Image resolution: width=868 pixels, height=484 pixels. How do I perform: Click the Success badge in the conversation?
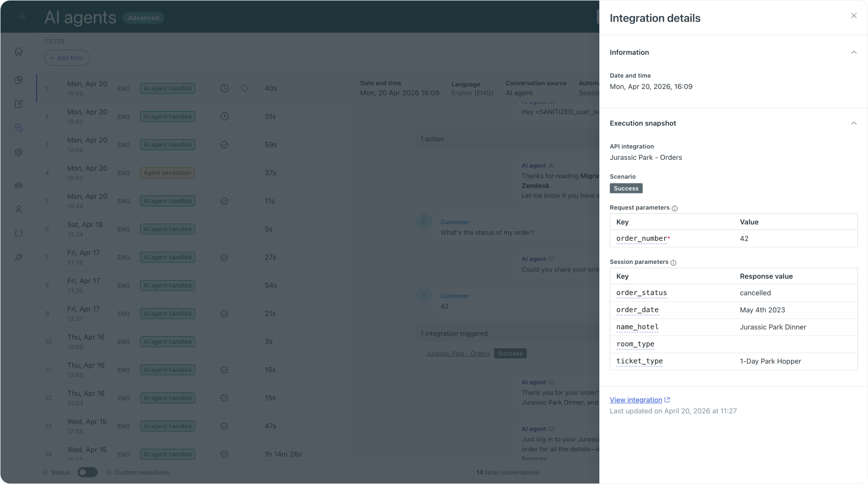click(510, 354)
